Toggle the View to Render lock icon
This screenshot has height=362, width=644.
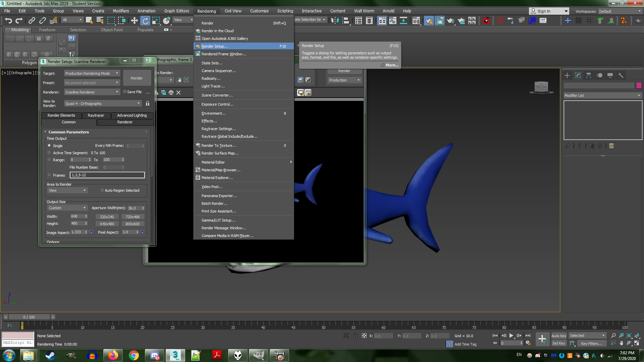pos(148,104)
